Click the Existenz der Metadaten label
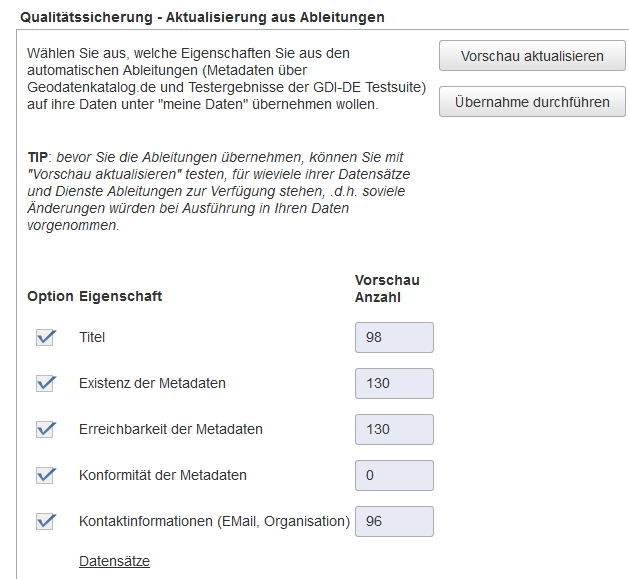The width and height of the screenshot is (629, 579). pos(152,383)
